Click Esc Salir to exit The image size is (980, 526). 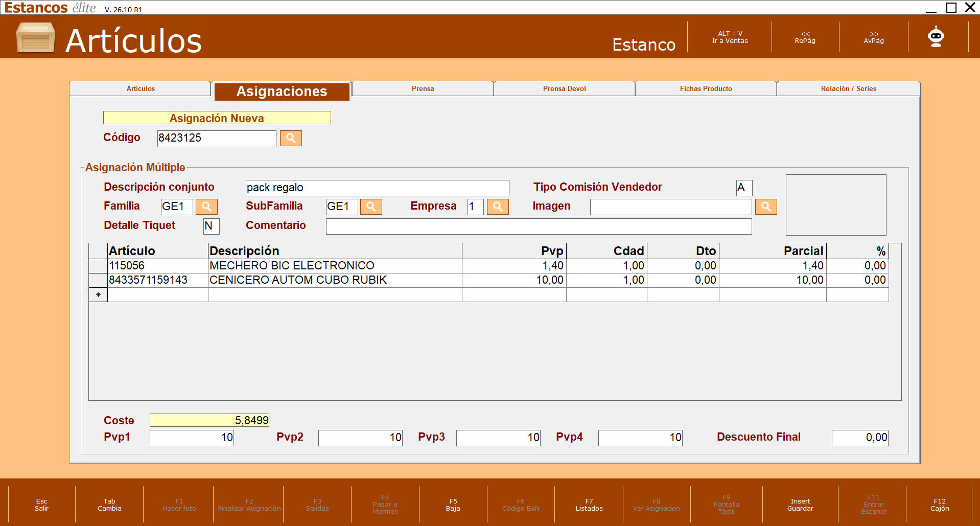pos(41,505)
